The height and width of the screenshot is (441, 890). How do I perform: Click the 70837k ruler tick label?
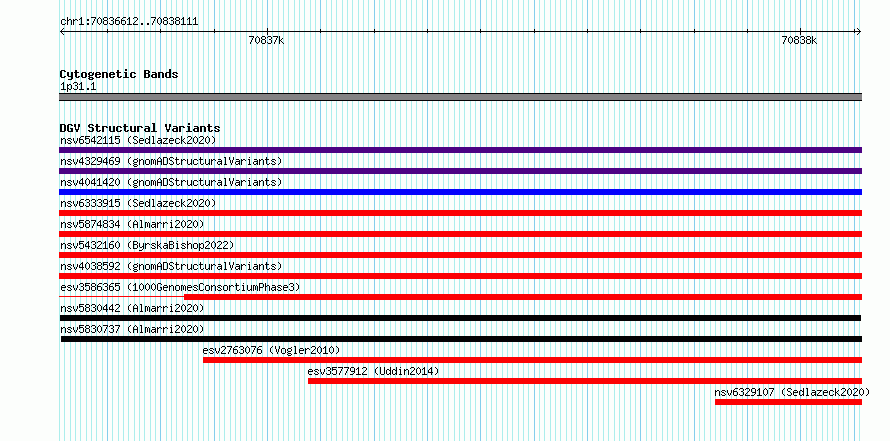pos(266,40)
